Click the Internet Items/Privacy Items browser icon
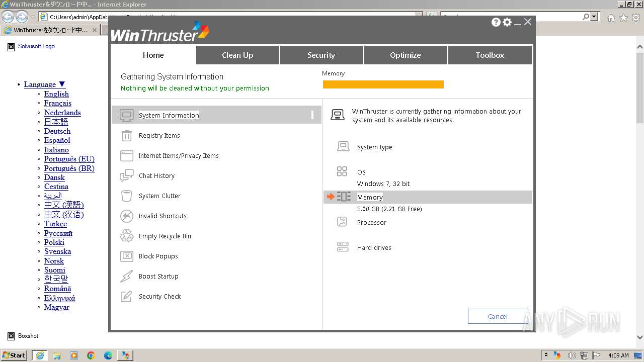This screenshot has height=362, width=644. (127, 155)
